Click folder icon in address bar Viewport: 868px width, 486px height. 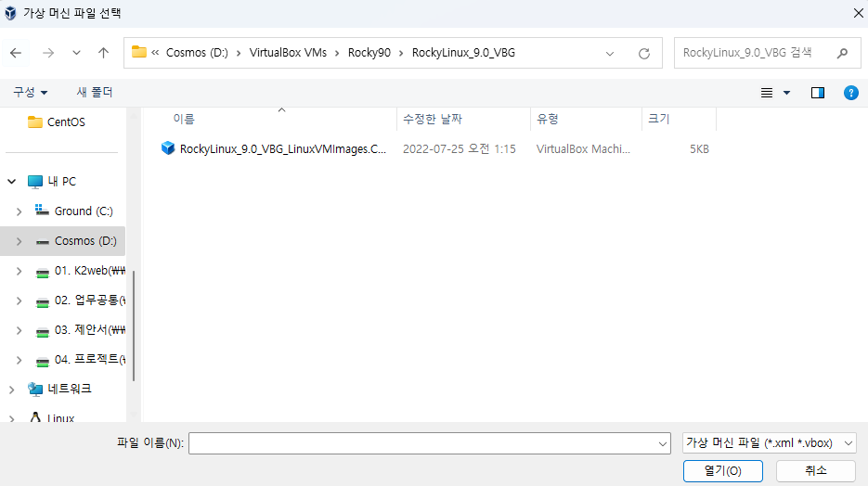139,53
